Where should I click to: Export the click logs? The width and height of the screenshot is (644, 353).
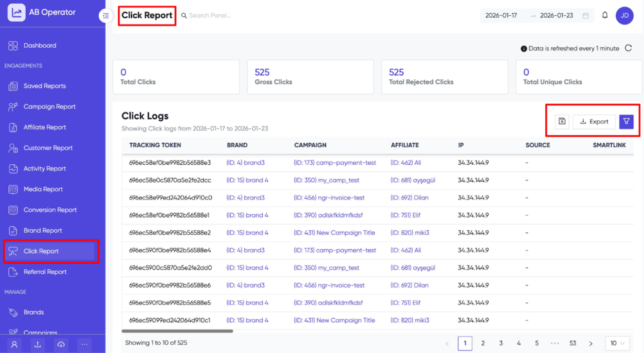tap(594, 121)
